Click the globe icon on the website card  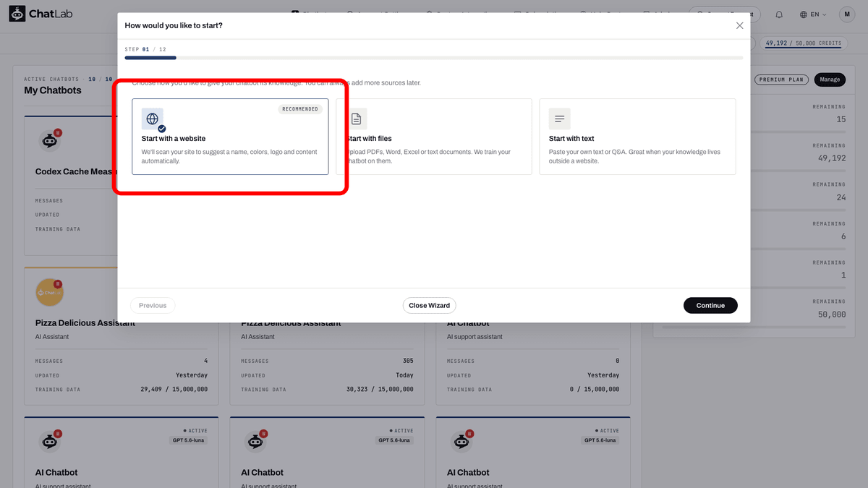(x=152, y=119)
